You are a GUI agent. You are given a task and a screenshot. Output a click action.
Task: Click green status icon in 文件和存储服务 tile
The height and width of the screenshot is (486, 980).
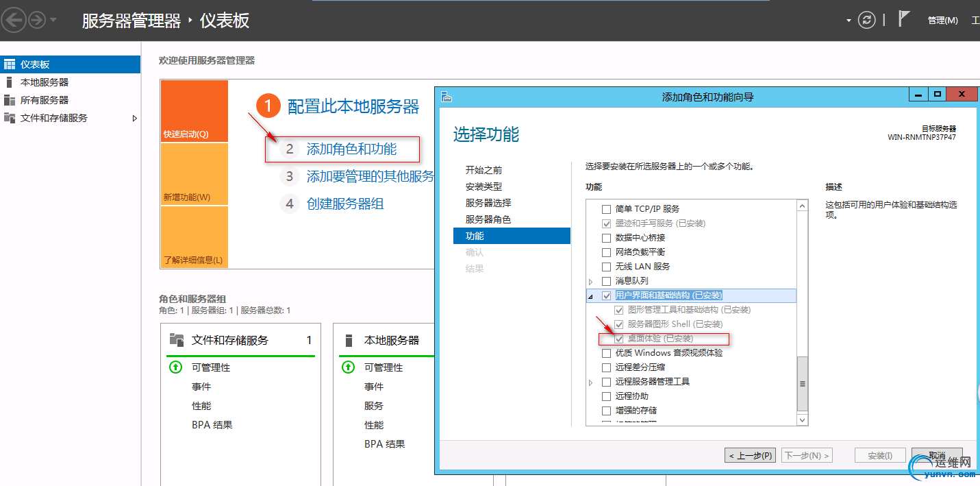175,367
